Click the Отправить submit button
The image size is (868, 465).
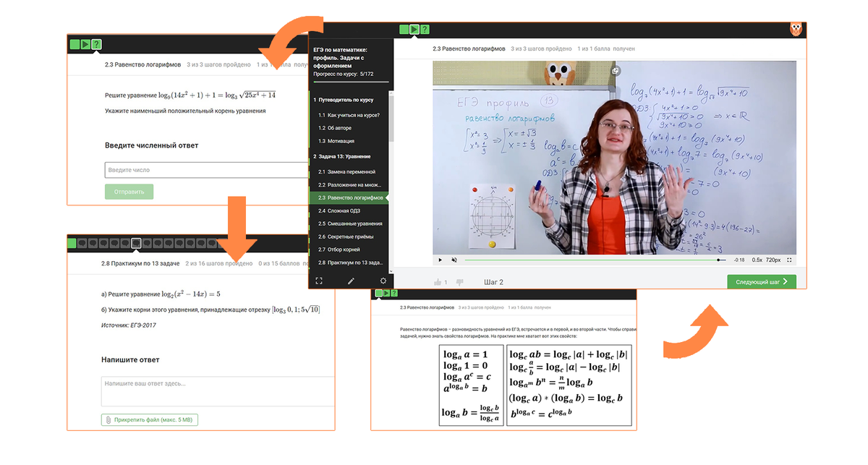[129, 192]
